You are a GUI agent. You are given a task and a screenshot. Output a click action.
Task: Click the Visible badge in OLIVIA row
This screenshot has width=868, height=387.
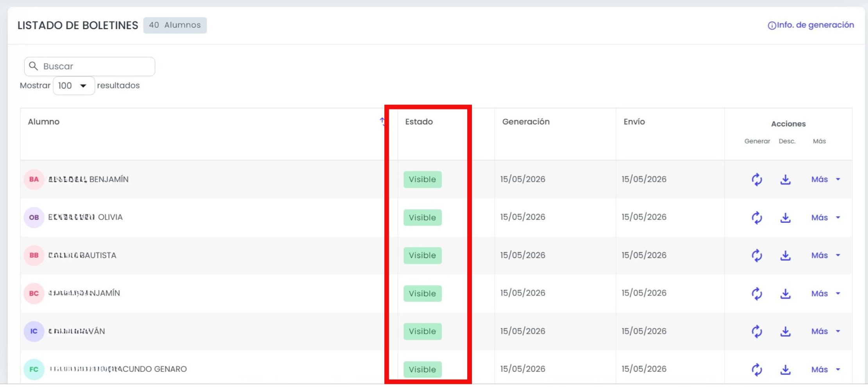click(422, 217)
